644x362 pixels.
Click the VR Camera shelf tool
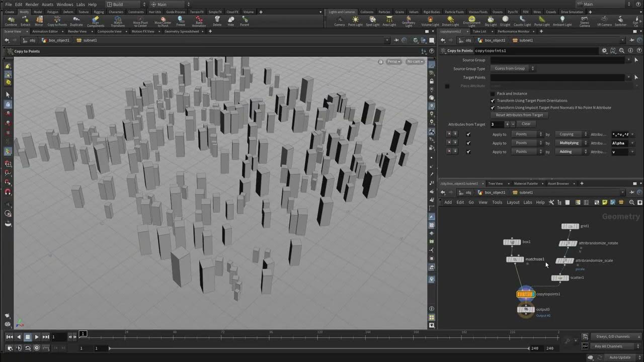pos(604,21)
